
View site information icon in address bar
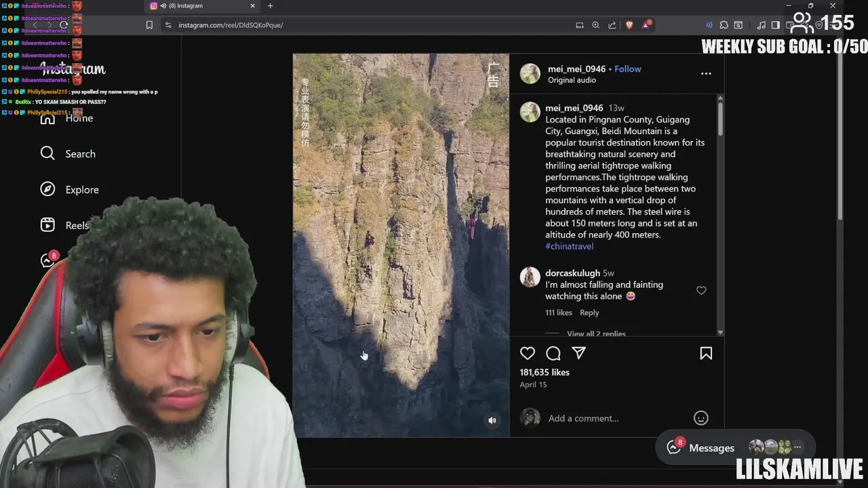(x=168, y=25)
